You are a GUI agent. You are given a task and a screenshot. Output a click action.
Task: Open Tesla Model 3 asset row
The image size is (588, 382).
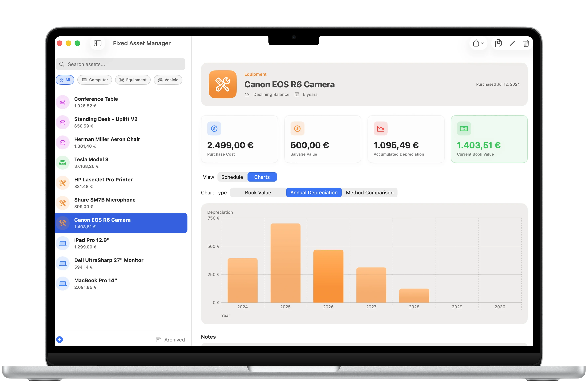(121, 163)
